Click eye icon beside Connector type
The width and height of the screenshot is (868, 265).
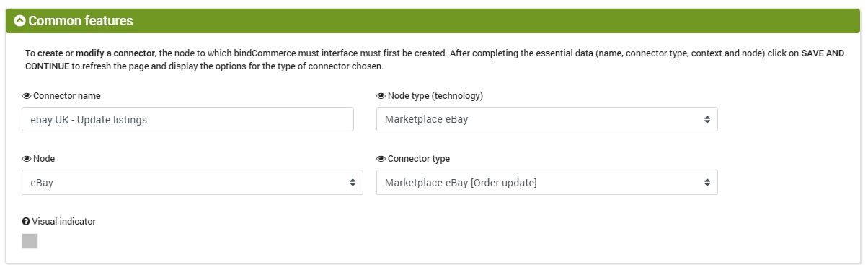click(381, 159)
